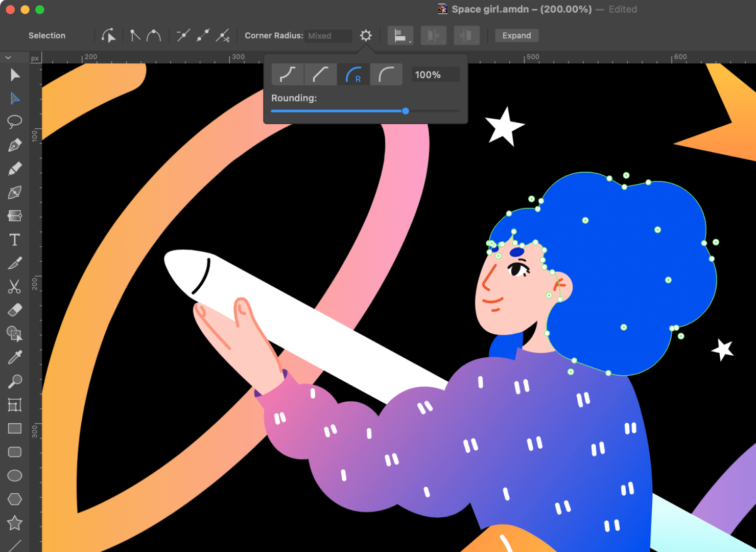Image resolution: width=756 pixels, height=552 pixels.
Task: Select the Move arrow tool
Action: [x=15, y=75]
